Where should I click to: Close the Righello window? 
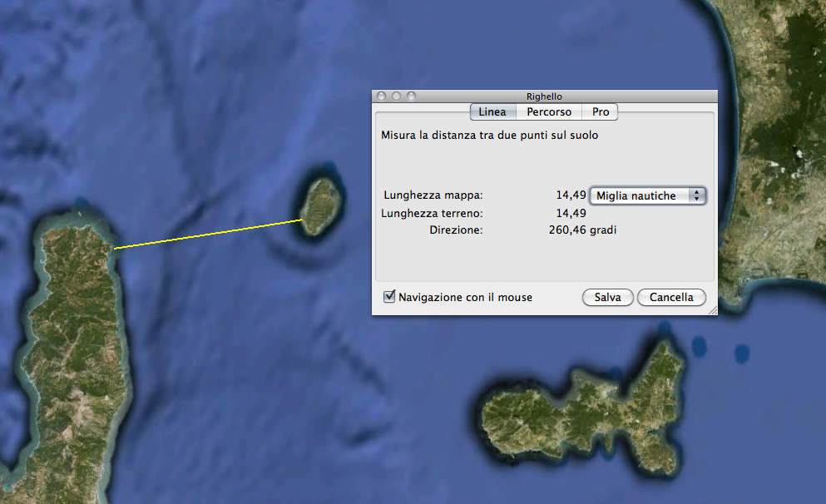382,96
